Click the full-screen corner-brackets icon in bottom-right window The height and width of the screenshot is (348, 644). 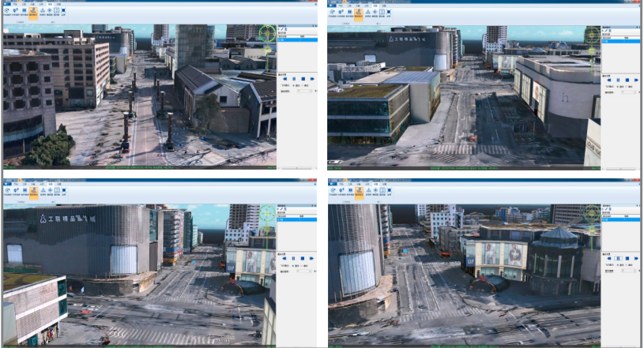389,190
